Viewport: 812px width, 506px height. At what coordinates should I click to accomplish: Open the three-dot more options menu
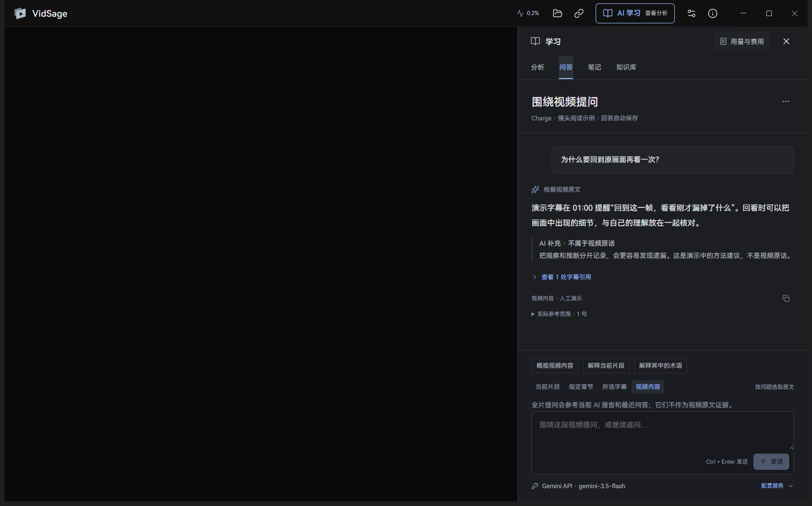click(x=786, y=101)
